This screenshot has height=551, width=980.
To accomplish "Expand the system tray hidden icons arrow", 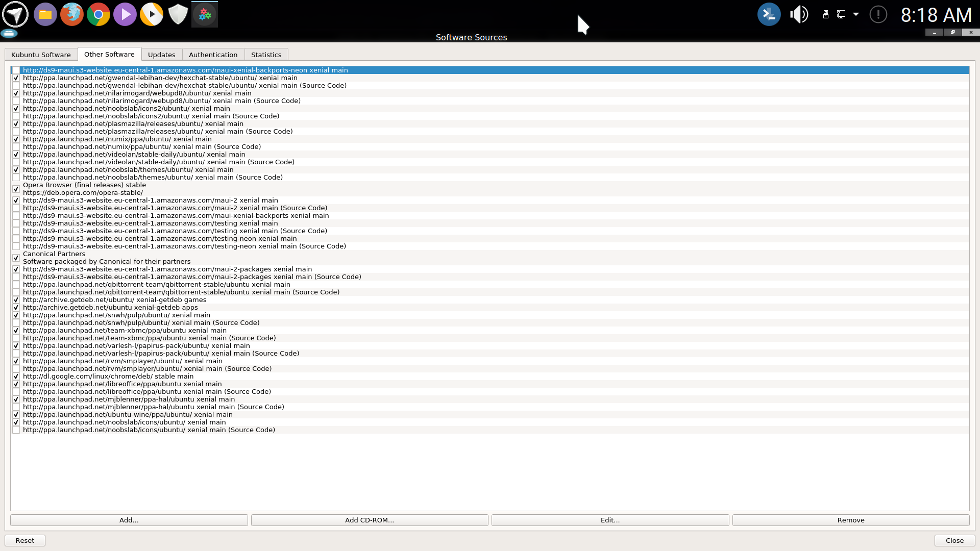I will [x=856, y=14].
